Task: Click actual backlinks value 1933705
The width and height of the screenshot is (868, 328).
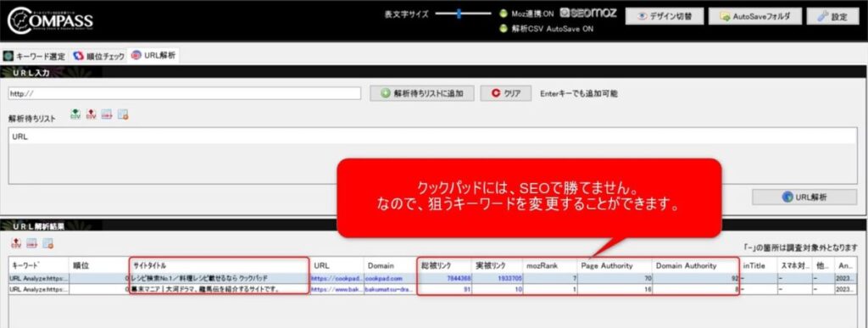Action: point(509,278)
